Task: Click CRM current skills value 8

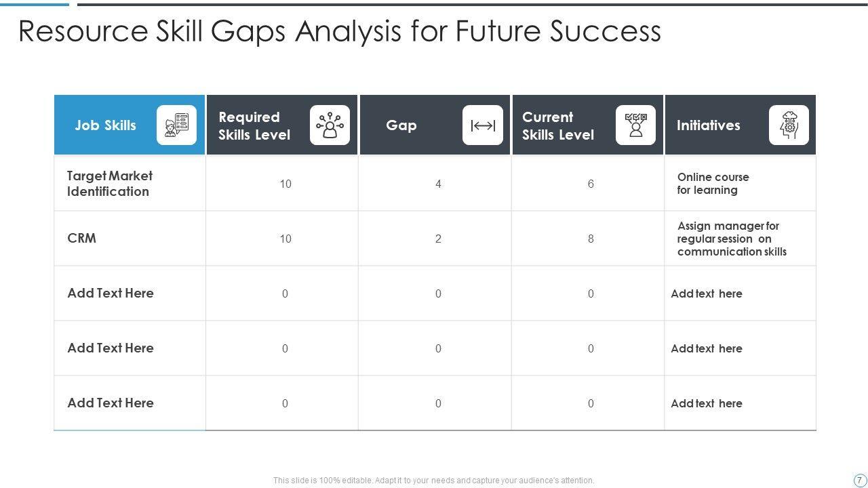Action: (x=591, y=239)
